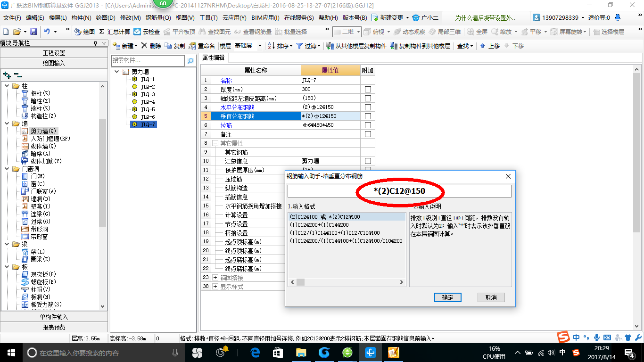Image resolution: width=644 pixels, height=362 pixels.
Task: Click 取消 button in rebar input dialog
Action: tap(491, 297)
